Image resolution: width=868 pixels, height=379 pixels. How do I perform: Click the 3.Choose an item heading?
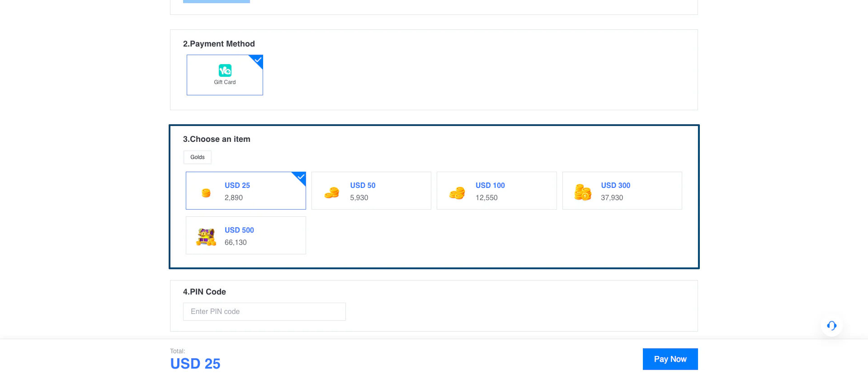[x=217, y=139]
